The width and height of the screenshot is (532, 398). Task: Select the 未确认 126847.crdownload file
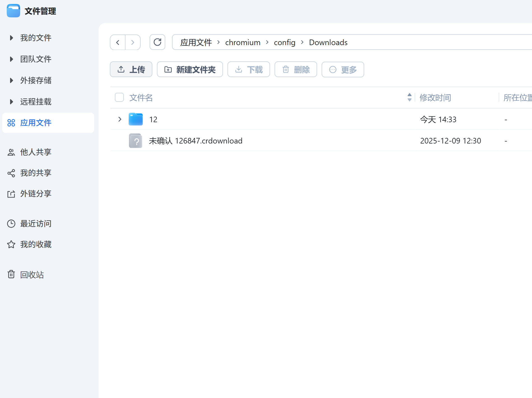pos(196,141)
